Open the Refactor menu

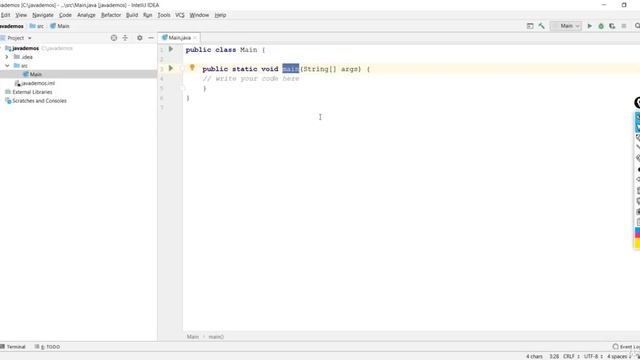[x=111, y=15]
